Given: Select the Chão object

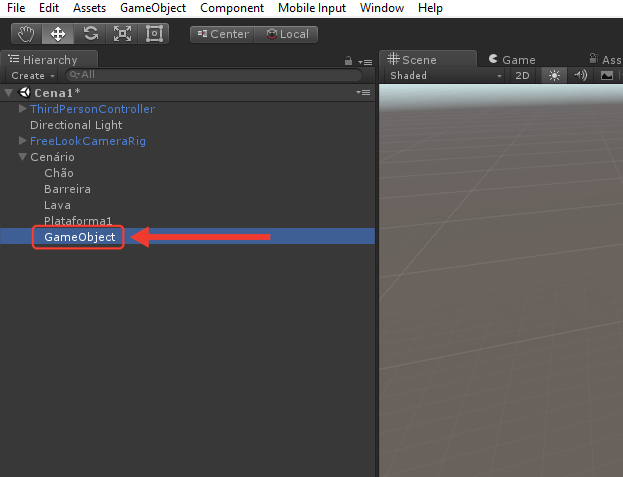Looking at the screenshot, I should (59, 173).
